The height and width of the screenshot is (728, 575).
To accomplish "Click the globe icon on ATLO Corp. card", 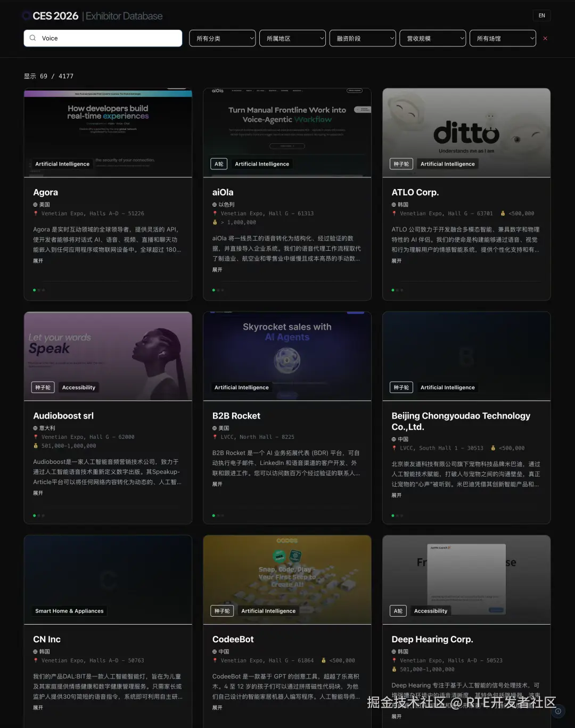I will (x=394, y=205).
